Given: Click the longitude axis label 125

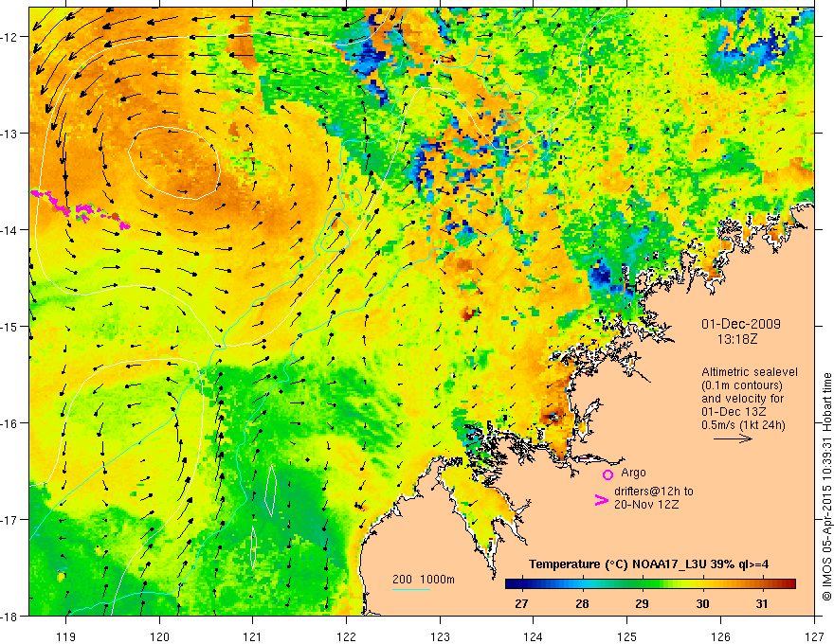Looking at the screenshot, I should (627, 636).
